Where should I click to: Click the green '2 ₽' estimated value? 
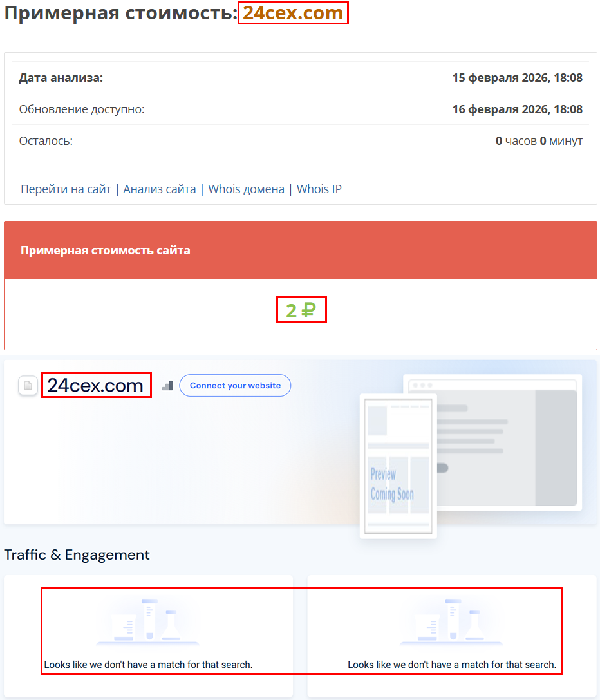click(x=300, y=309)
